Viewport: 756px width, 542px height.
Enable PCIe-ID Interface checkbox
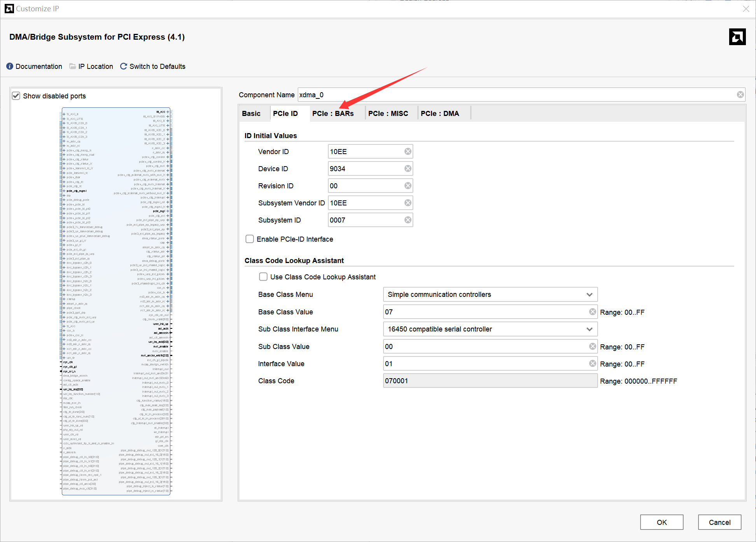(250, 239)
